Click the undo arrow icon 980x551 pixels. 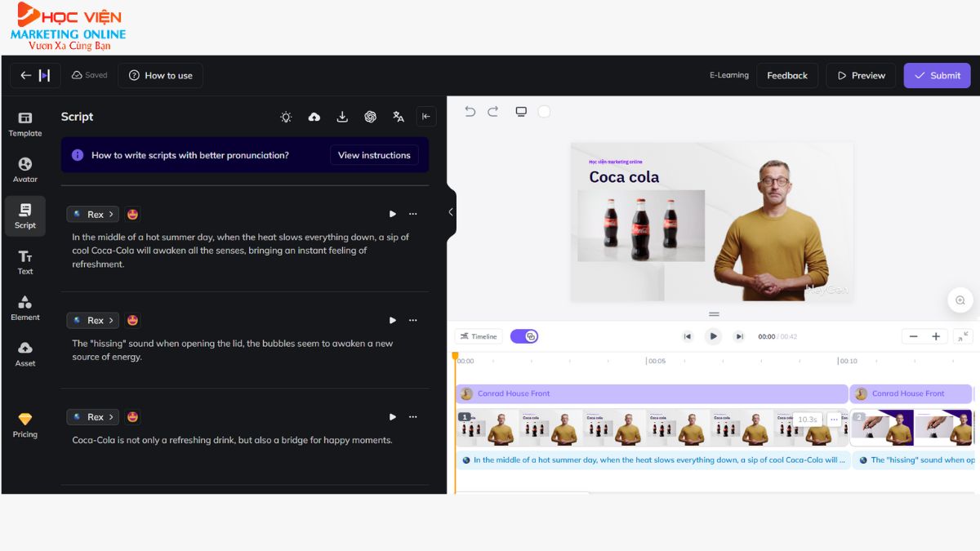point(470,112)
